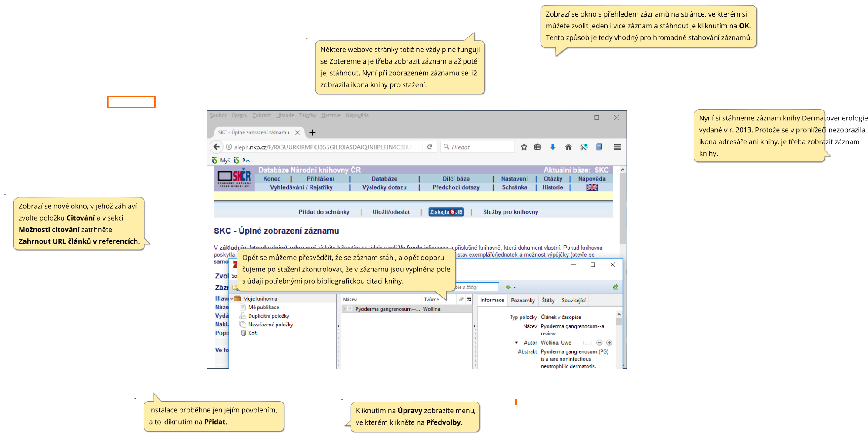Click the attachment paperclip column header
The height and width of the screenshot is (435, 868).
pos(461,299)
